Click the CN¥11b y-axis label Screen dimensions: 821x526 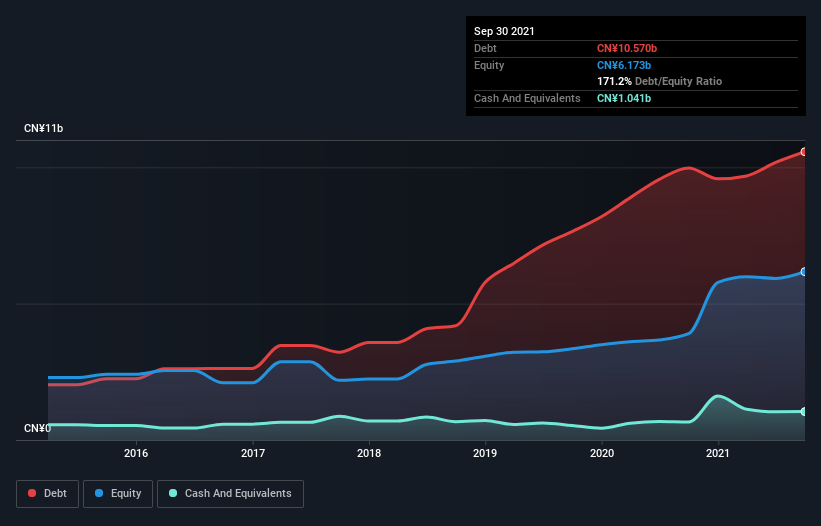click(43, 129)
